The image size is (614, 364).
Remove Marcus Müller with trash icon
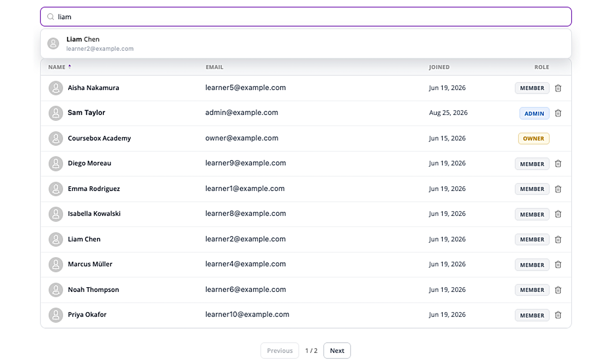click(558, 265)
